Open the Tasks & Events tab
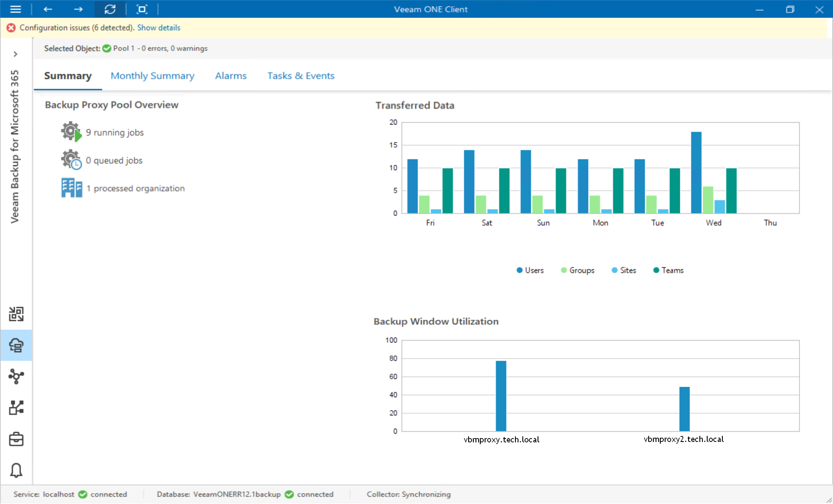This screenshot has width=833, height=504. (x=301, y=76)
